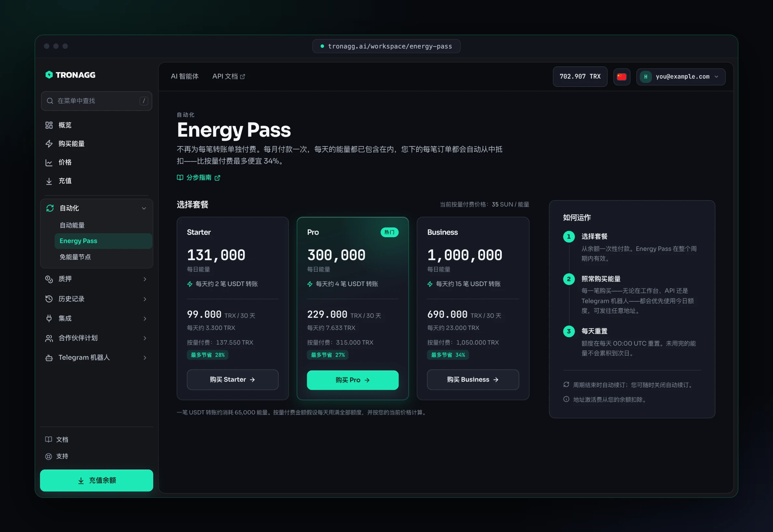Expand the 历史记录 menu chevron

click(x=144, y=299)
